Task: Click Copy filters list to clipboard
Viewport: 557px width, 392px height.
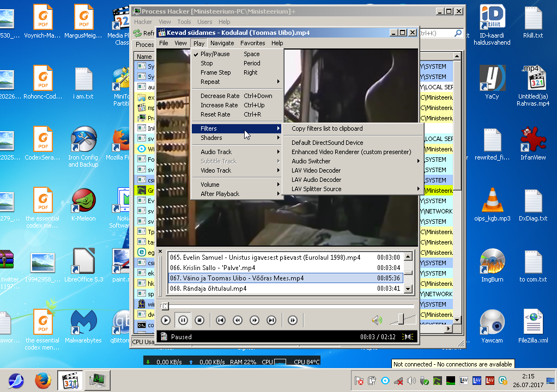Action: coord(327,128)
